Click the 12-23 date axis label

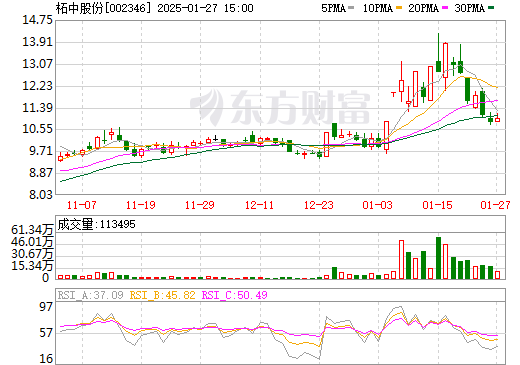pos(319,205)
